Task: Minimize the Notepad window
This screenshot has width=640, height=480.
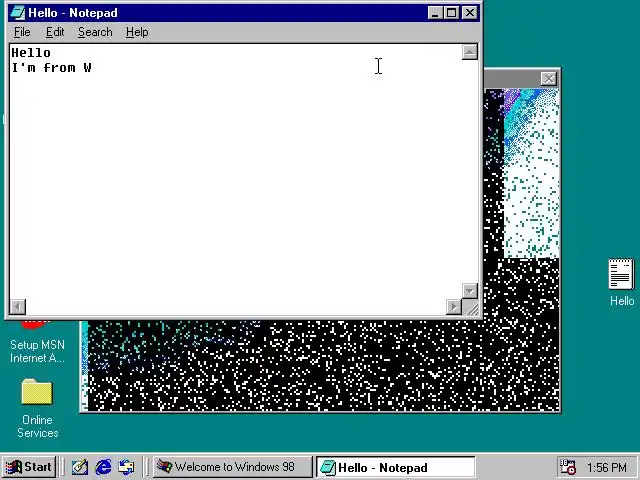Action: [435, 13]
